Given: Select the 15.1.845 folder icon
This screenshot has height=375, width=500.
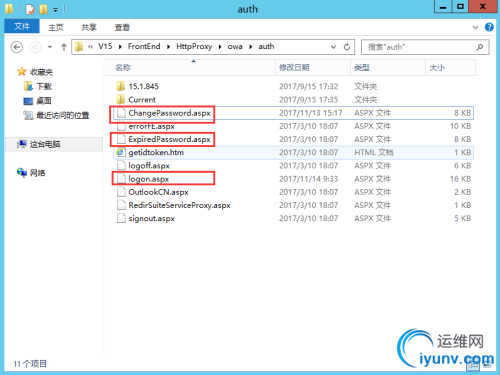Looking at the screenshot, I should [x=121, y=86].
